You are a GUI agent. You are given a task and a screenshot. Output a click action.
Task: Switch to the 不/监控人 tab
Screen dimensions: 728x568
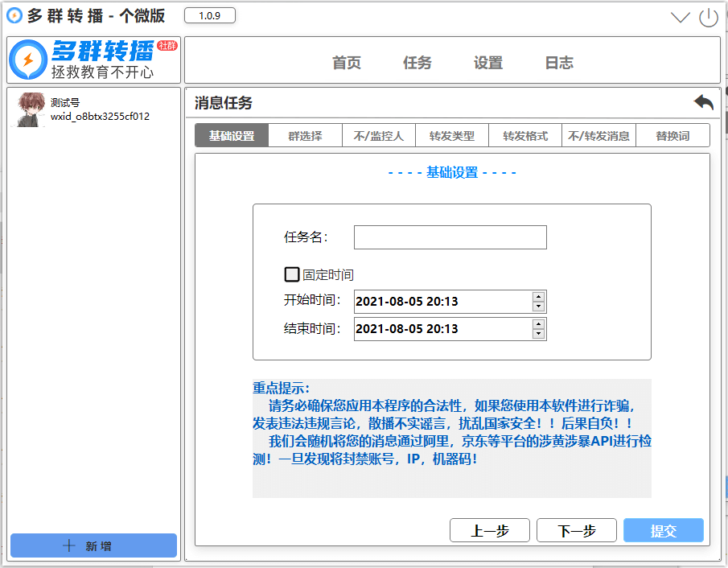coord(378,136)
